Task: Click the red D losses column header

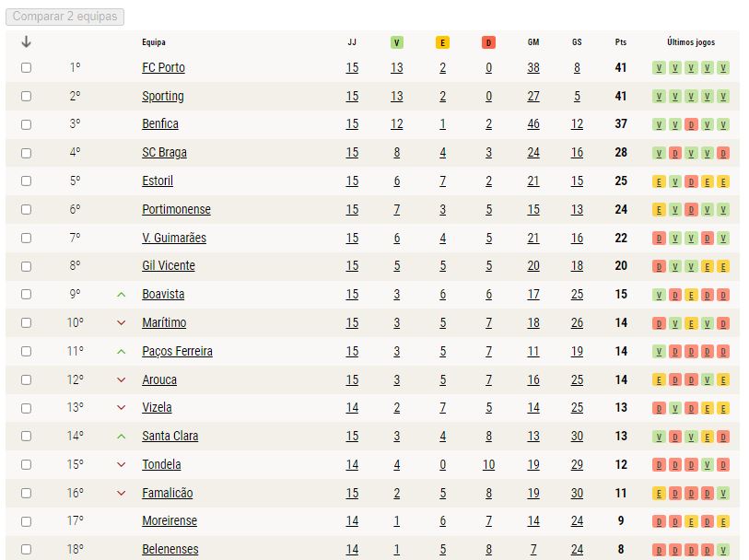Action: tap(488, 42)
